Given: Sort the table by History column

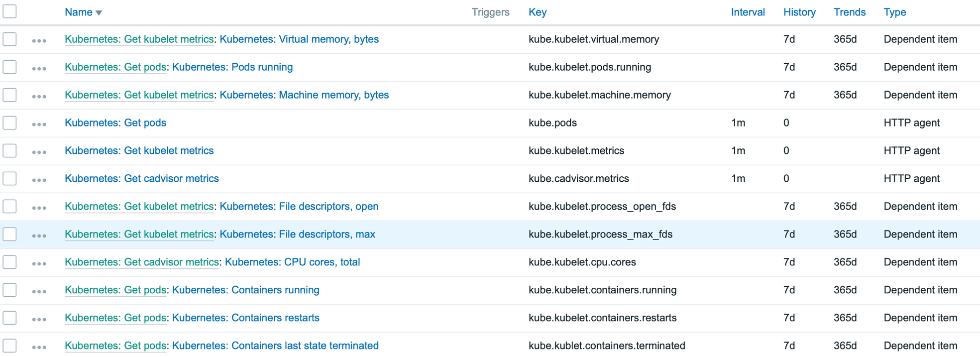Looking at the screenshot, I should click(x=799, y=12).
